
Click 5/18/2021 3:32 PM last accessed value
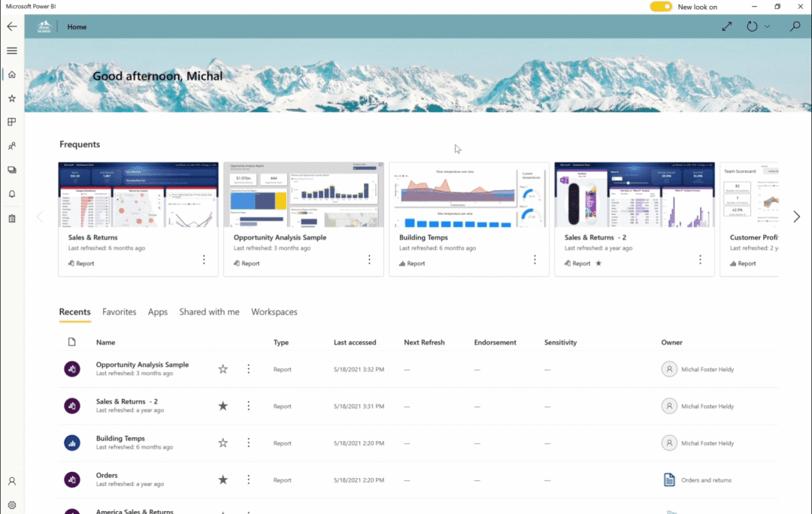359,370
